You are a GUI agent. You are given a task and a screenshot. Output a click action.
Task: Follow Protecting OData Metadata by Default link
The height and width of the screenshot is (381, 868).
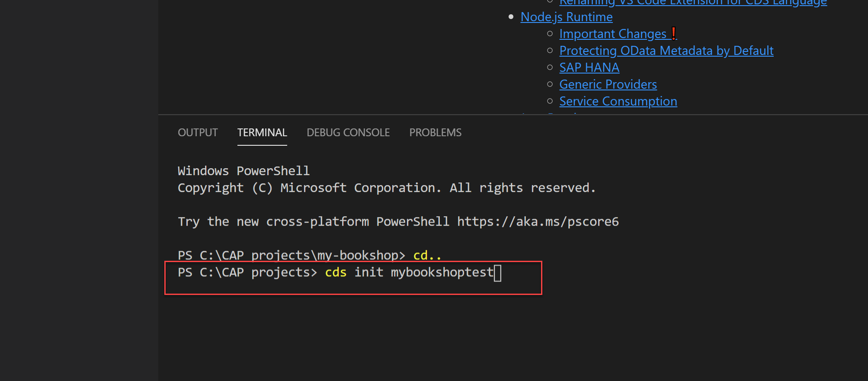(x=666, y=51)
